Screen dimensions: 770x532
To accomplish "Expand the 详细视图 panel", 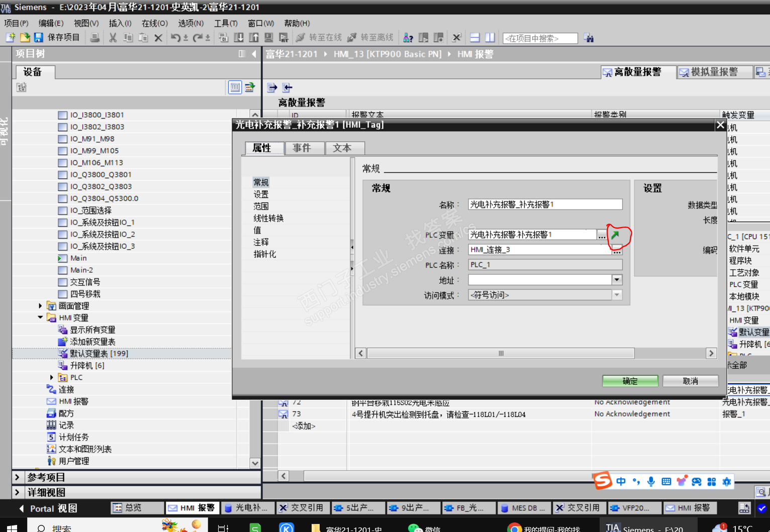I will tap(17, 492).
